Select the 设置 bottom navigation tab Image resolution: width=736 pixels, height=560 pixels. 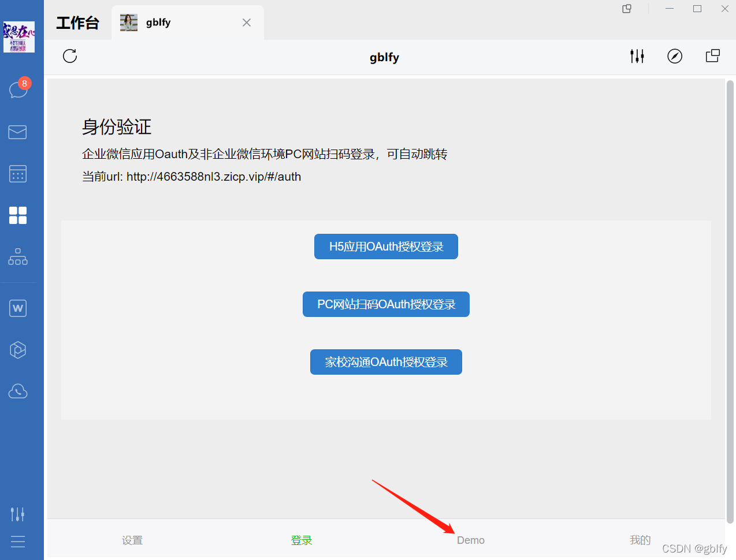pos(132,540)
